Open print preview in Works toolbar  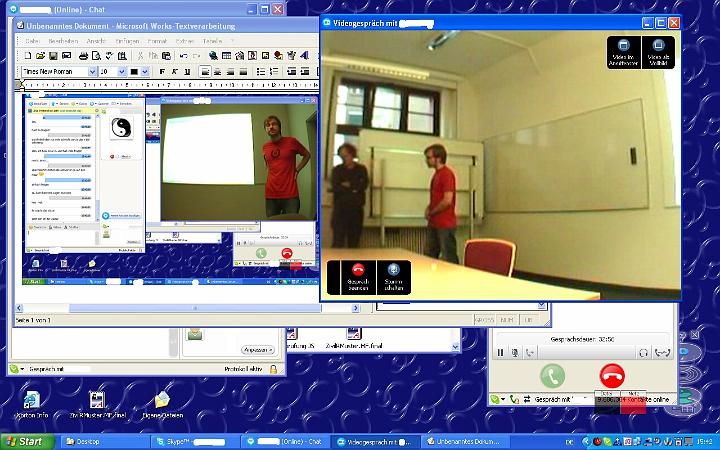[x=96, y=56]
